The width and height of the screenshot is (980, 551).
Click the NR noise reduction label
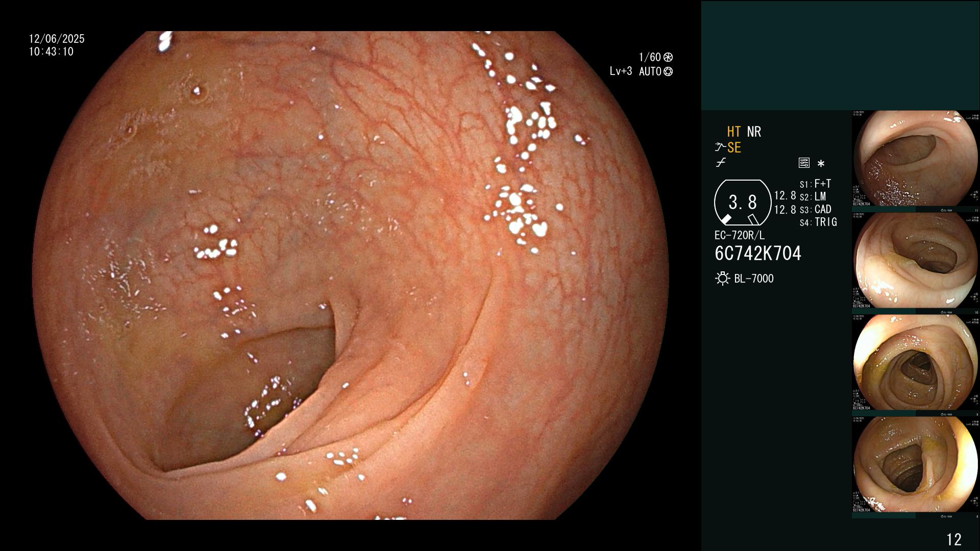coord(754,132)
